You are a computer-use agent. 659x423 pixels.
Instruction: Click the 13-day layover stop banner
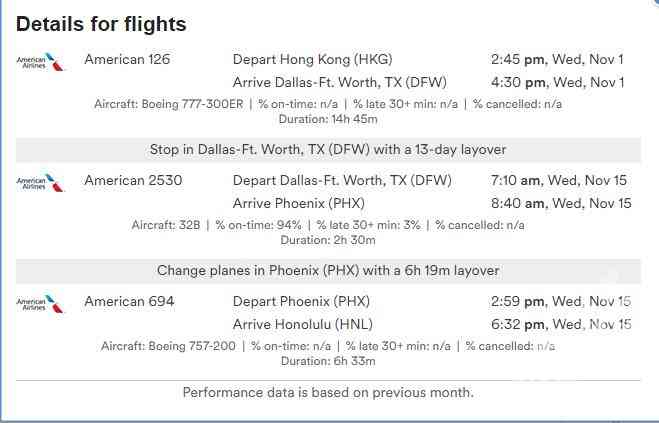[328, 149]
